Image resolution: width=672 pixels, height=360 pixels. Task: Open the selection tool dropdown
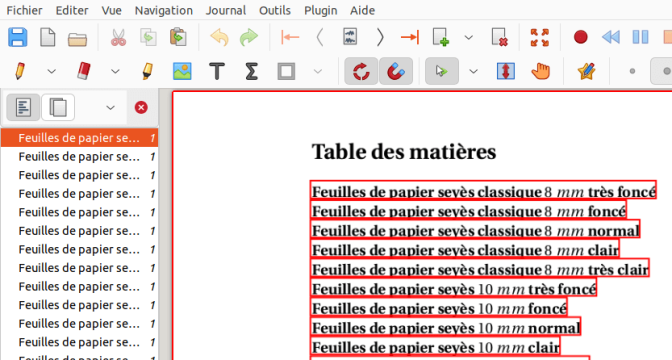pos(474,71)
